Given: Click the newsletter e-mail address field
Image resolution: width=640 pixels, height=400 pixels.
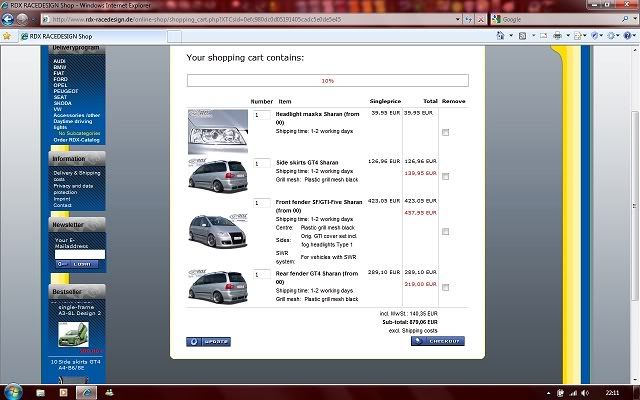Looking at the screenshot, I should (x=76, y=254).
